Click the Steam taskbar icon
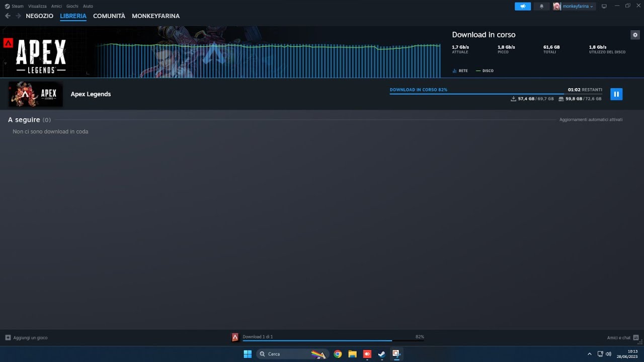The height and width of the screenshot is (362, 644). point(381,354)
